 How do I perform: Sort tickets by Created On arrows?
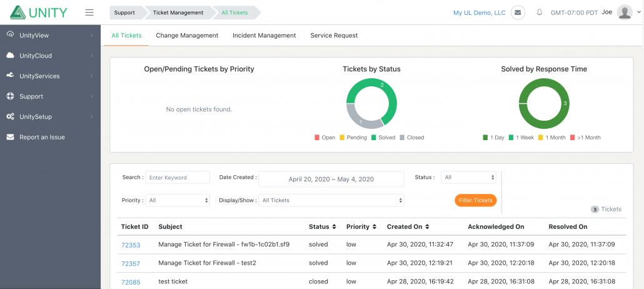click(x=427, y=226)
